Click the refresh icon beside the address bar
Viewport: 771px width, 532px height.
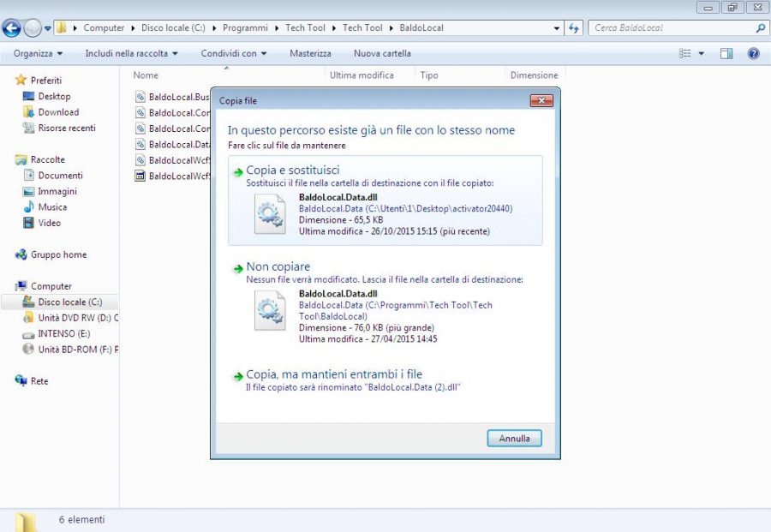point(572,27)
